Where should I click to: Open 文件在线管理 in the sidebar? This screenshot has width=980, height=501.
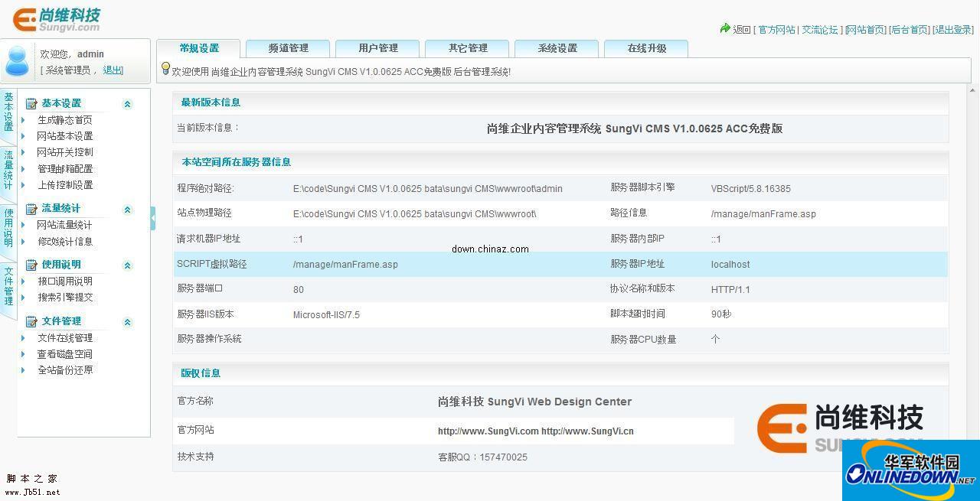(x=65, y=337)
